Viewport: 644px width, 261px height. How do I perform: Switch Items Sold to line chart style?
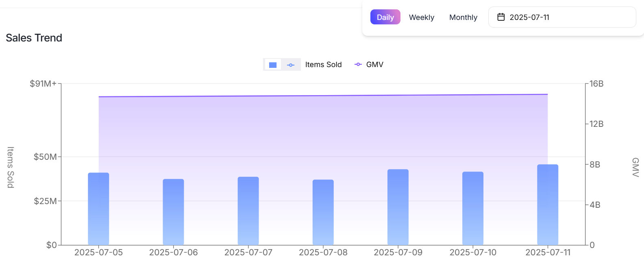(x=291, y=65)
